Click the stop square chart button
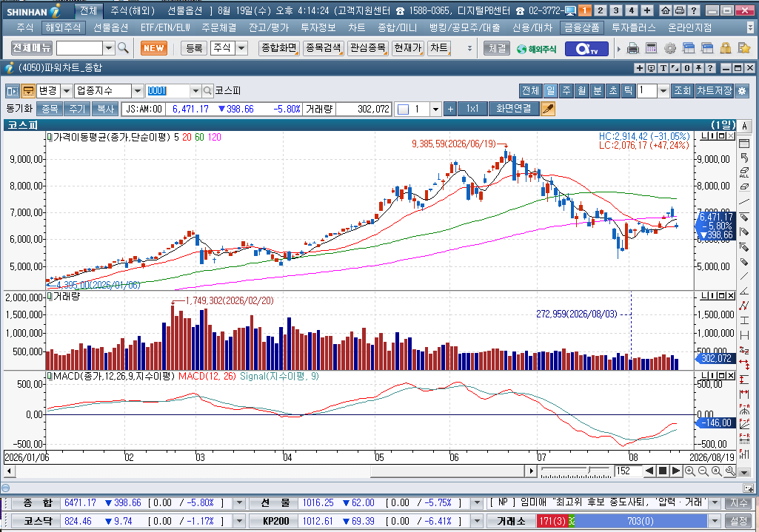Viewport: 759px width, 532px height. (x=663, y=471)
